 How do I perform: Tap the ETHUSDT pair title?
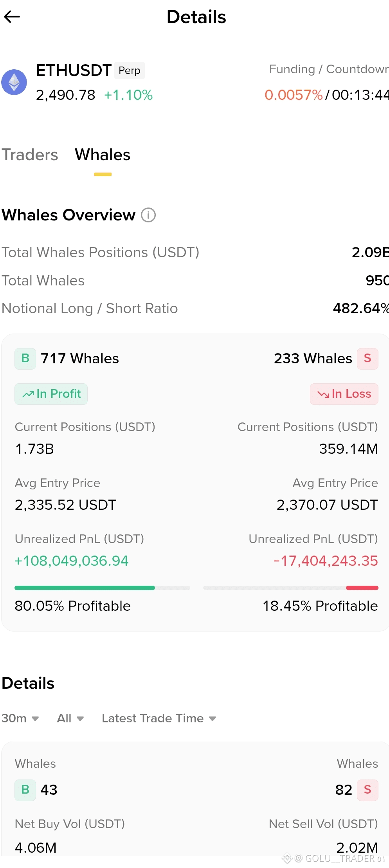click(x=74, y=70)
